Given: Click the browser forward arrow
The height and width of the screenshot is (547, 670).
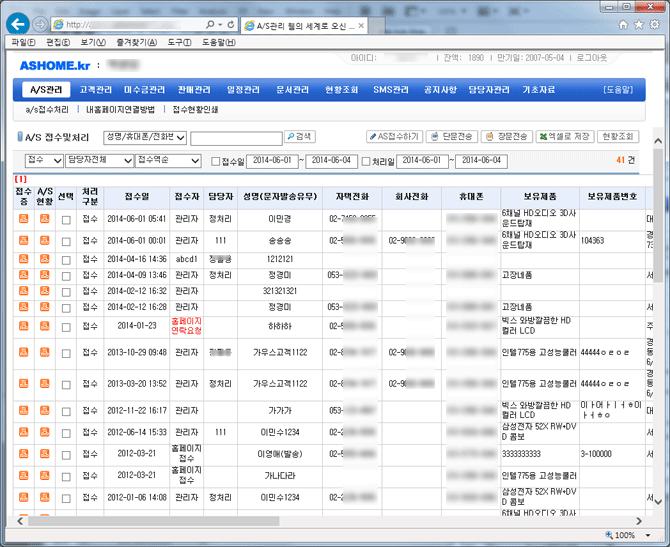Looking at the screenshot, I should tap(40, 24).
